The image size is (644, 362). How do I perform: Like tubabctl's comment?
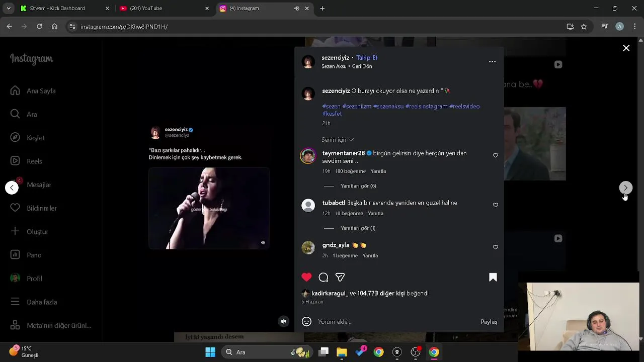point(496,205)
